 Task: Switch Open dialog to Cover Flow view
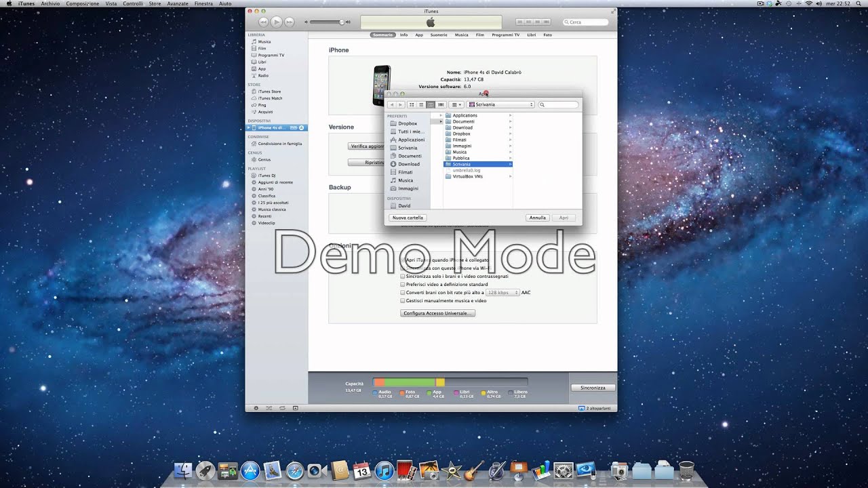(x=441, y=105)
